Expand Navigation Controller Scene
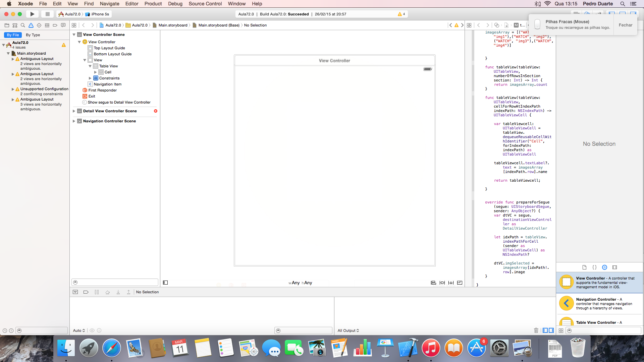644x362 pixels. coord(74,121)
